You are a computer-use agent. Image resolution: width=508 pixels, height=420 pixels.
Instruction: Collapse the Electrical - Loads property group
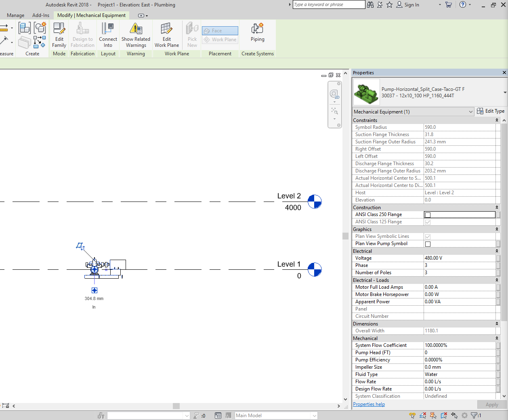point(497,280)
